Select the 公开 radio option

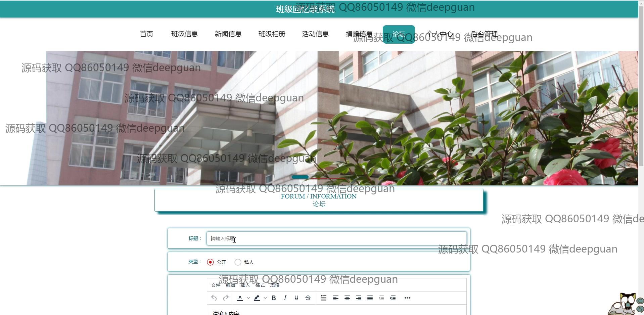211,262
